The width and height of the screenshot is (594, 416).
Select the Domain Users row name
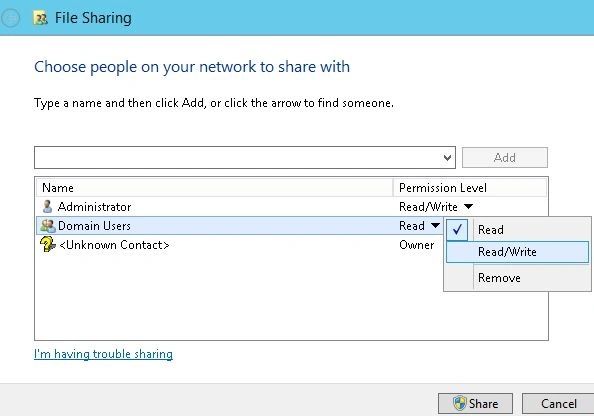(94, 226)
